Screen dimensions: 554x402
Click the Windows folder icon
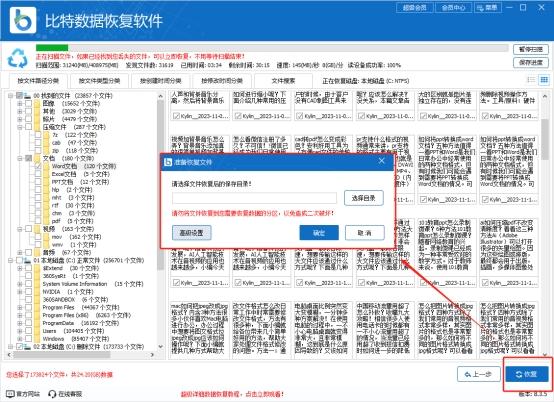point(37,339)
